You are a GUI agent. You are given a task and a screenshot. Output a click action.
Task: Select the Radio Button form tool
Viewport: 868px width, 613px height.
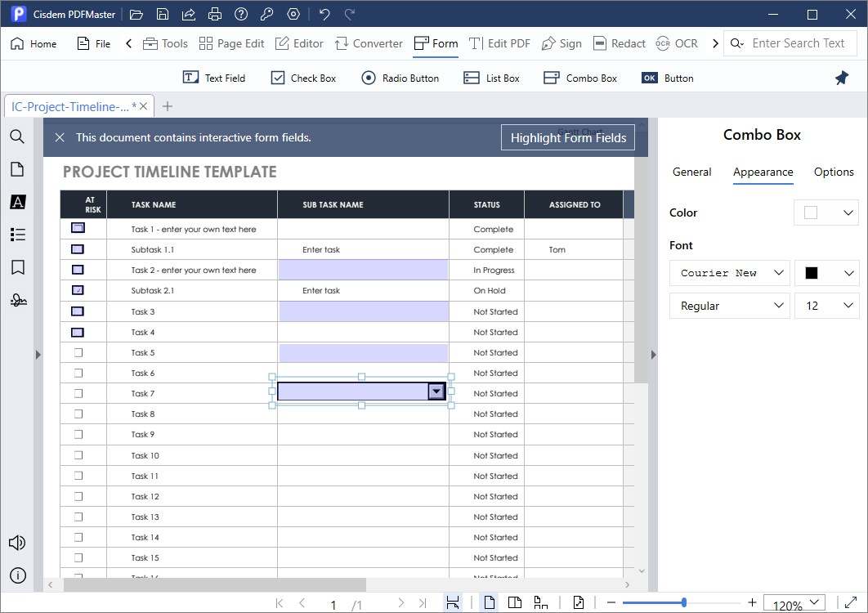(400, 78)
